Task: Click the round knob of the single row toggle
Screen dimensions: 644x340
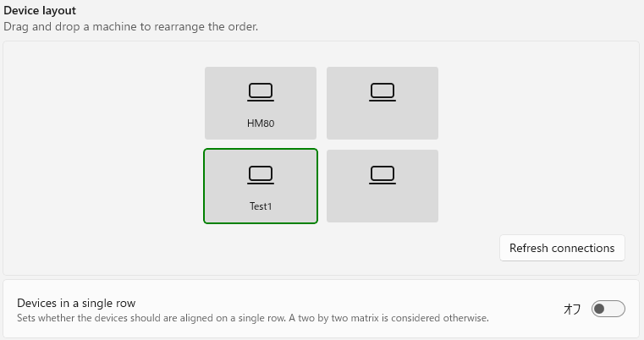Action: tap(599, 309)
